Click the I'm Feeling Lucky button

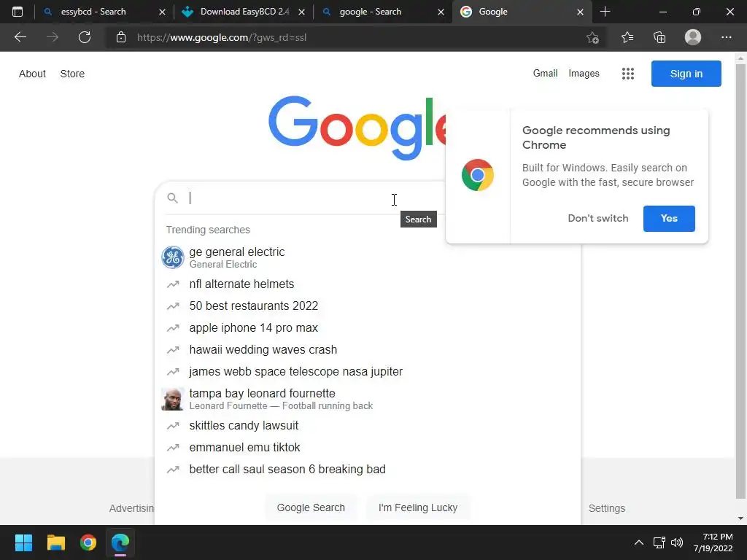point(418,507)
